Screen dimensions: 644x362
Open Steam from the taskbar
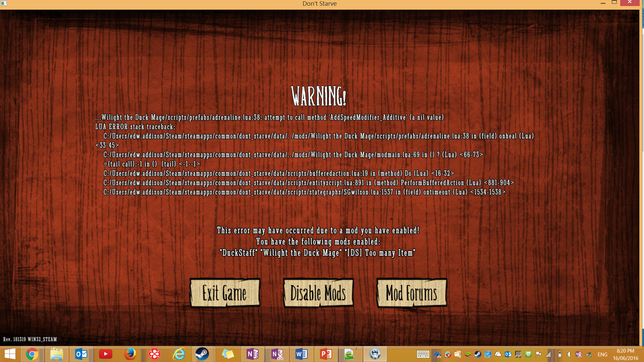point(202,354)
